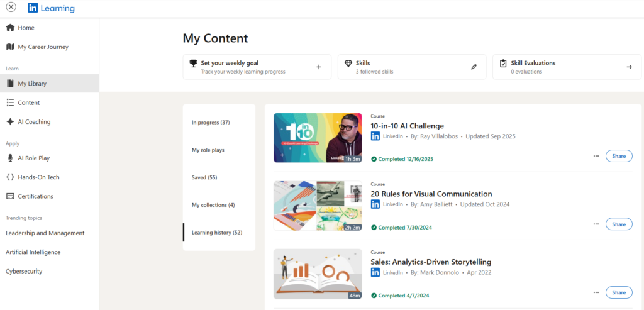644x310 pixels.
Task: Click green check icon by Completed 7/30/2024
Action: pyautogui.click(x=374, y=228)
